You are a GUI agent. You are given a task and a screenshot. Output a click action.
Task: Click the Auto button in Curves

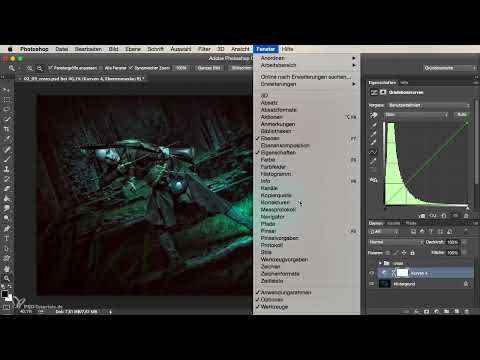[x=462, y=115]
